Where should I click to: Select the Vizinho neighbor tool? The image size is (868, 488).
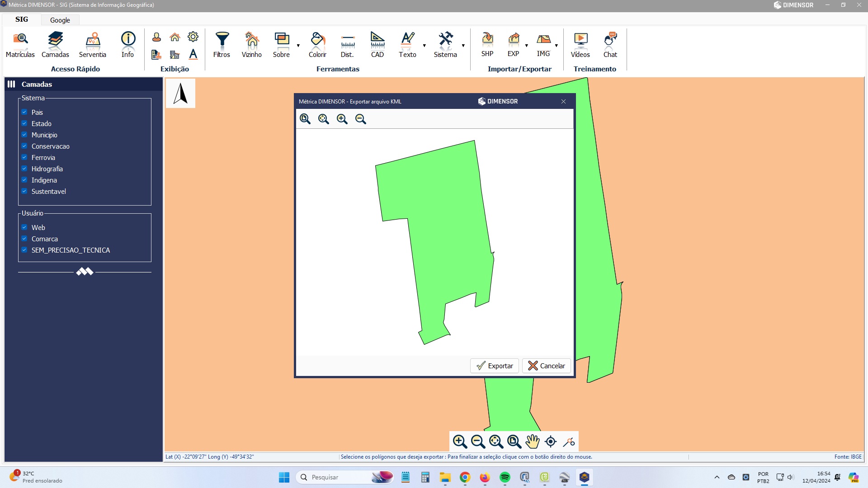252,45
